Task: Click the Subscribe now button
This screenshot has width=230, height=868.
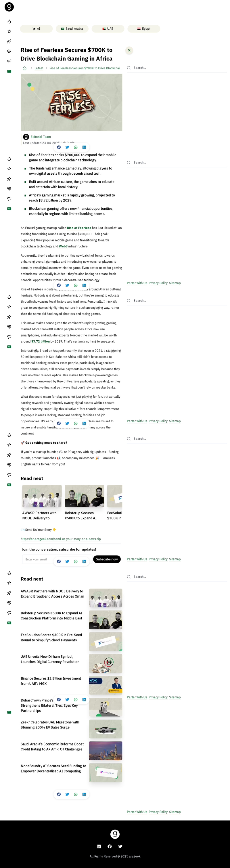Action: 107,559
